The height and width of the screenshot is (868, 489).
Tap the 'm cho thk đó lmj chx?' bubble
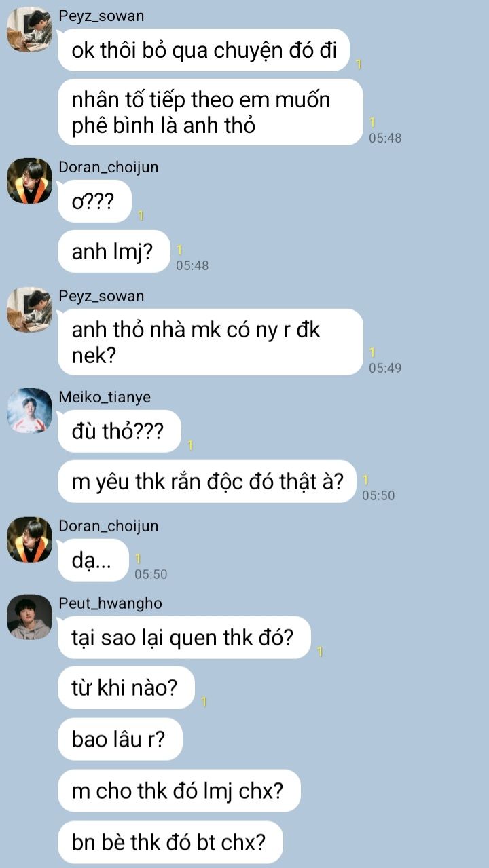(x=179, y=791)
